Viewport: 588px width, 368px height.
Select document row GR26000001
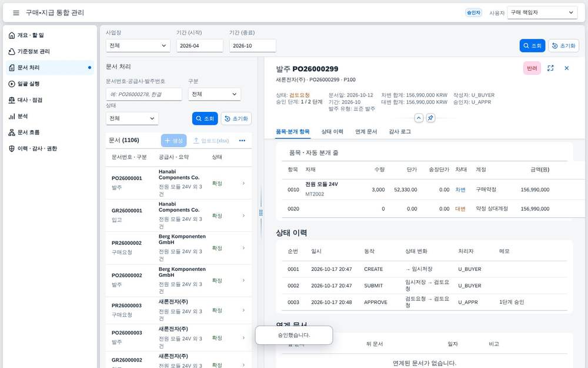pos(179,216)
